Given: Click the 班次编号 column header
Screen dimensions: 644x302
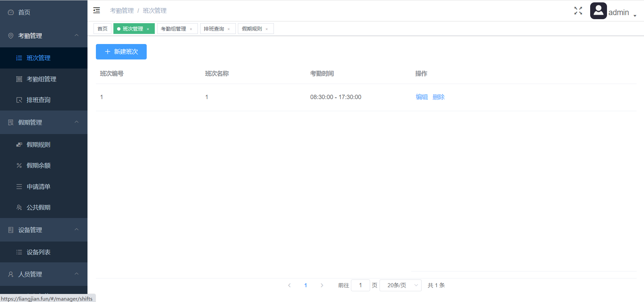Looking at the screenshot, I should [x=112, y=74].
